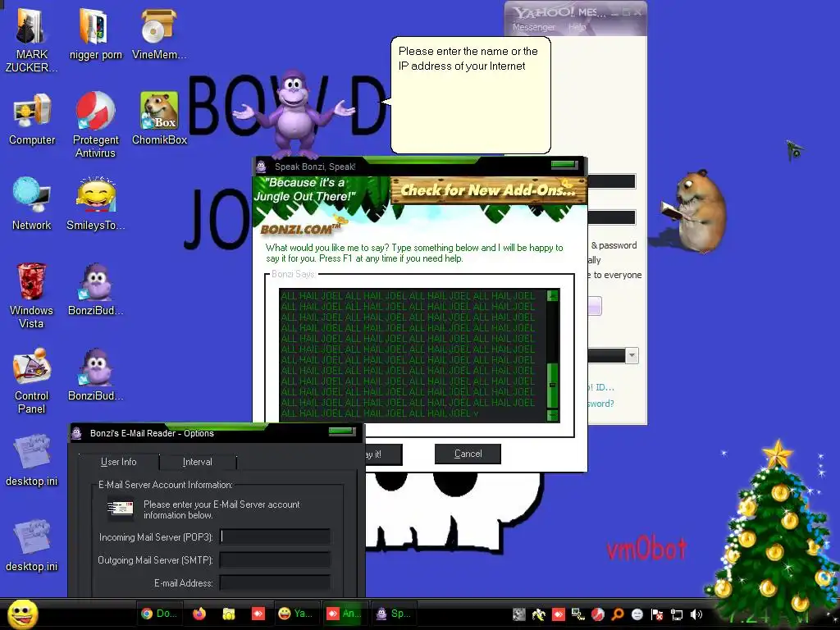Image resolution: width=840 pixels, height=630 pixels.
Task: Click the Bonzi Says text area
Action: 413,355
